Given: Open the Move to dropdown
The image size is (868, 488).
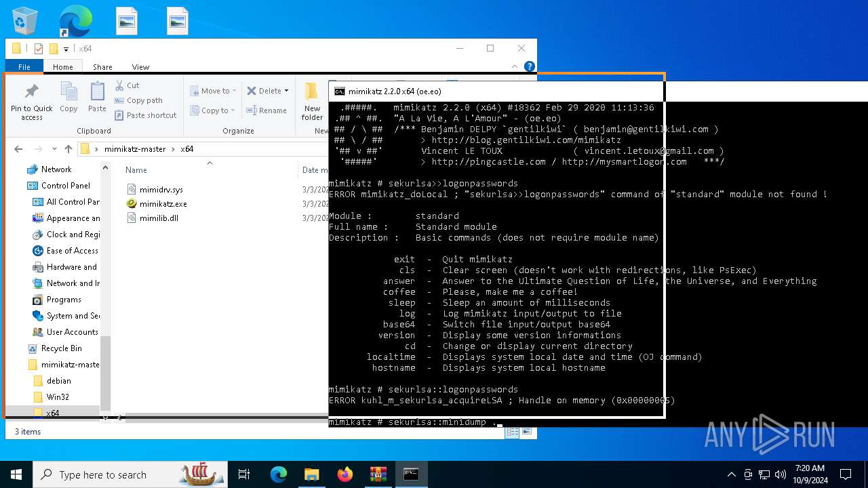Looking at the screenshot, I should [x=213, y=91].
